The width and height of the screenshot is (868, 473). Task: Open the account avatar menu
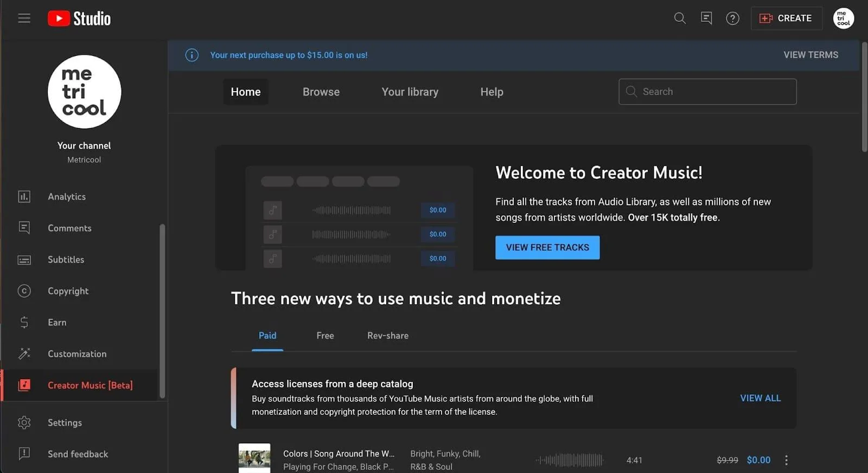click(844, 18)
